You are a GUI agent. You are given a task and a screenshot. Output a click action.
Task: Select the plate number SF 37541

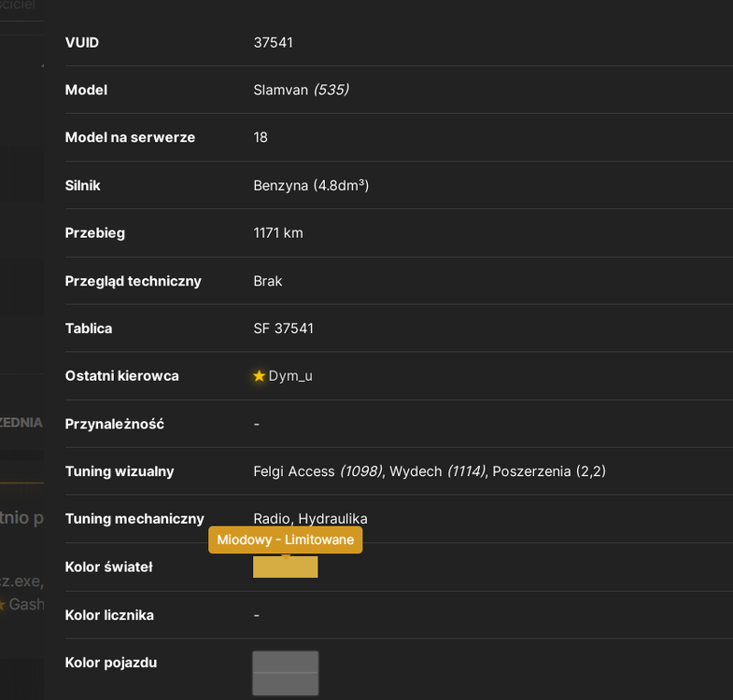coord(283,329)
